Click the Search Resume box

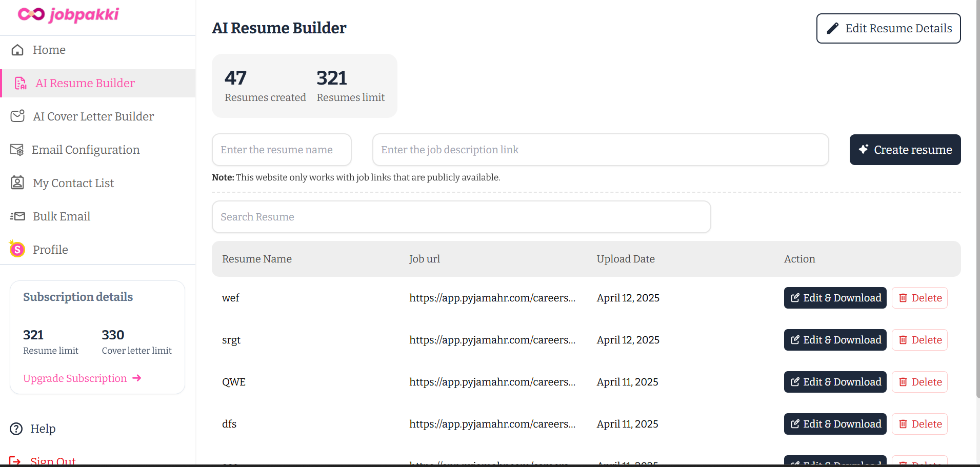[461, 217]
